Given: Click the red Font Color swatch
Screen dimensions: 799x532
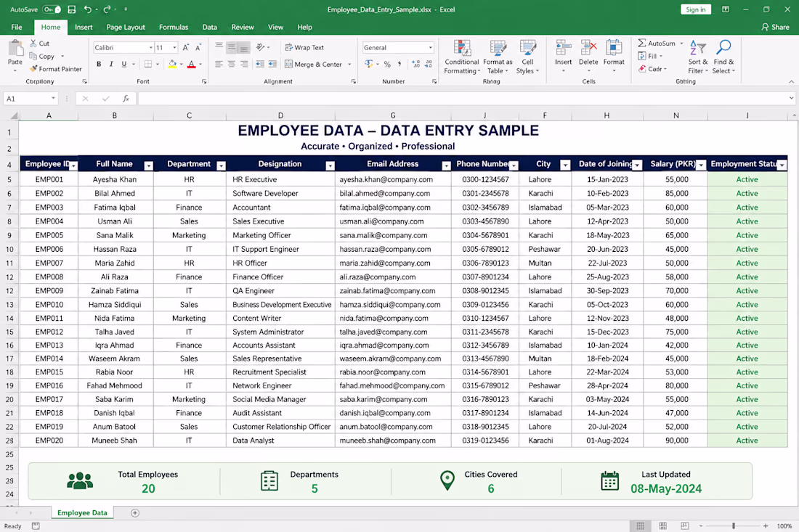Looking at the screenshot, I should point(192,64).
